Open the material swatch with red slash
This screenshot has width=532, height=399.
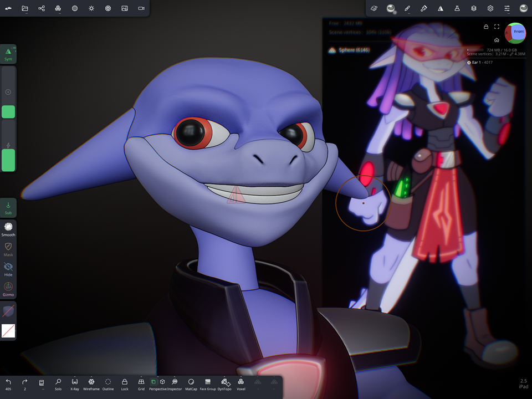coord(8,311)
